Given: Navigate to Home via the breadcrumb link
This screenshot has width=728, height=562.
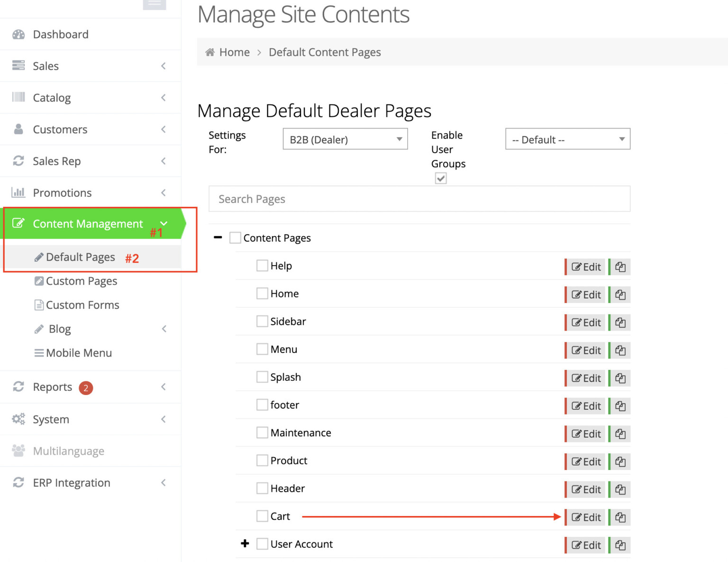Looking at the screenshot, I should [x=234, y=52].
